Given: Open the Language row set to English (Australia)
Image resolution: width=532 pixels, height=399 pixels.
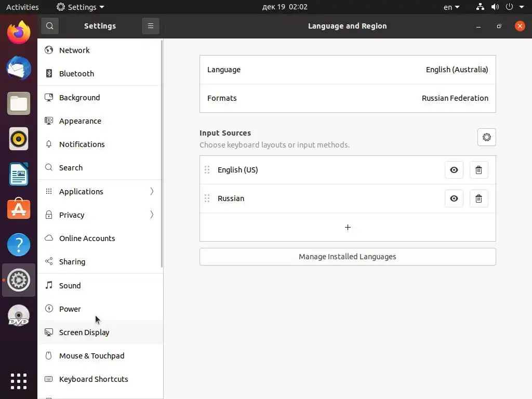Looking at the screenshot, I should pyautogui.click(x=348, y=70).
